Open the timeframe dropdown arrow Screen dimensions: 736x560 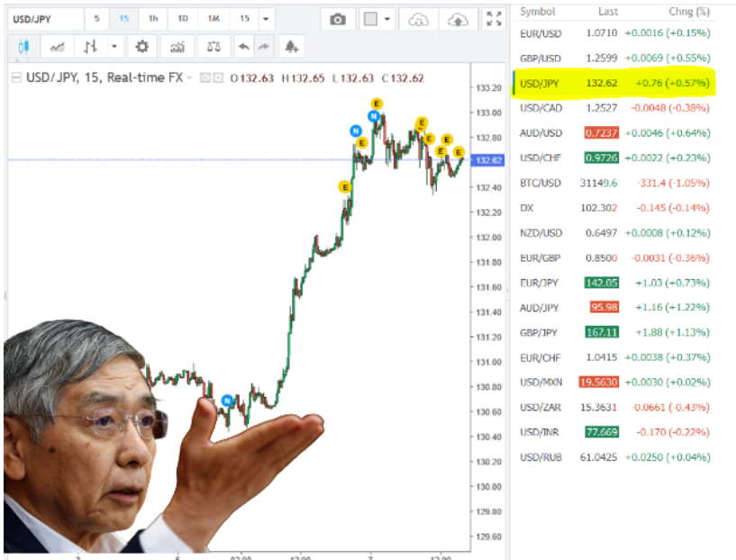(x=266, y=19)
